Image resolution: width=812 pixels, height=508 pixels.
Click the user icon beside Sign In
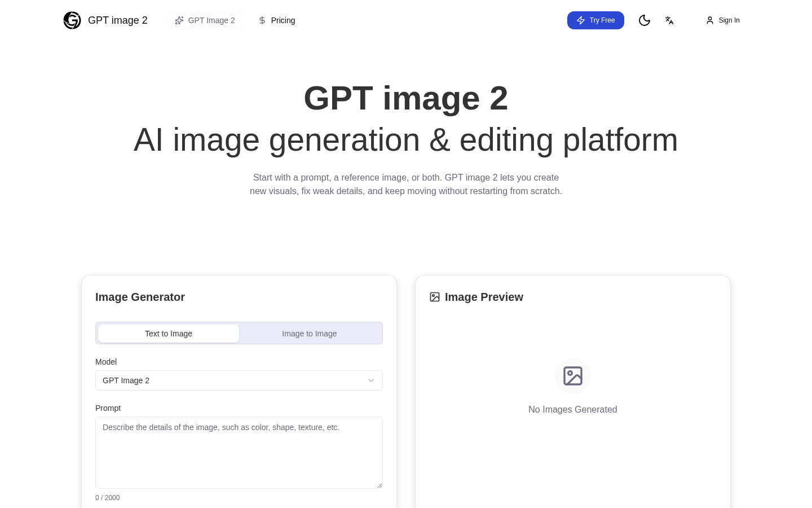pos(710,20)
